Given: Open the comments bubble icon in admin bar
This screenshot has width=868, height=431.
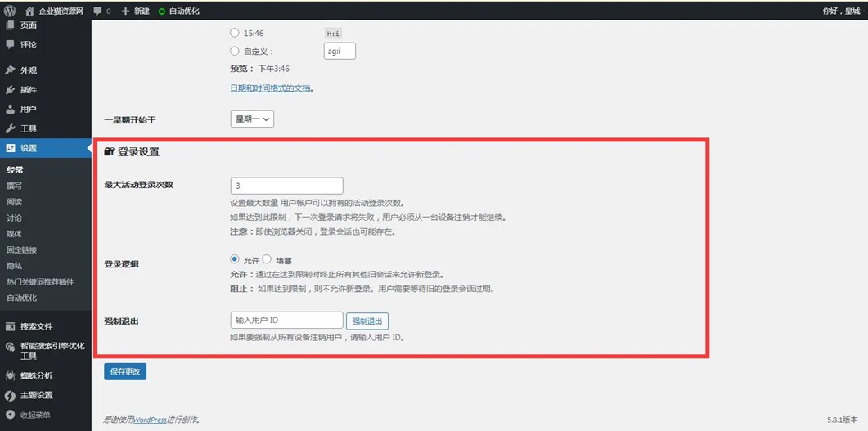Looking at the screenshot, I should coord(98,11).
